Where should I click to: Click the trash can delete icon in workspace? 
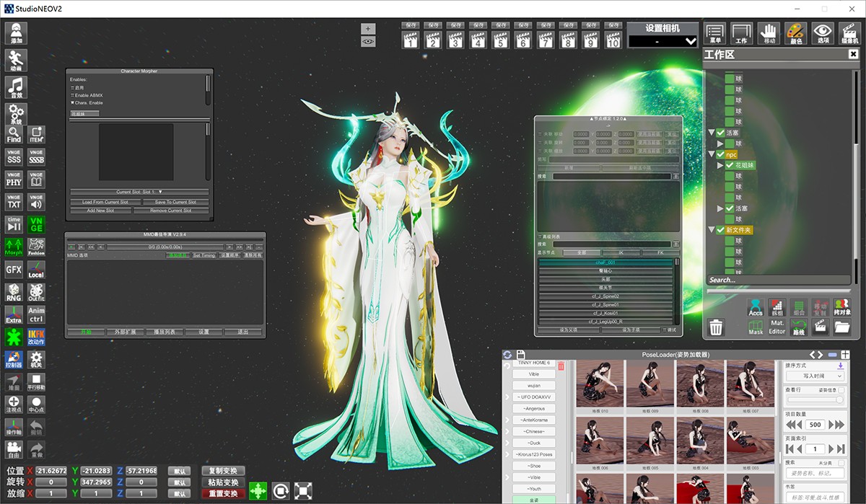(x=716, y=327)
